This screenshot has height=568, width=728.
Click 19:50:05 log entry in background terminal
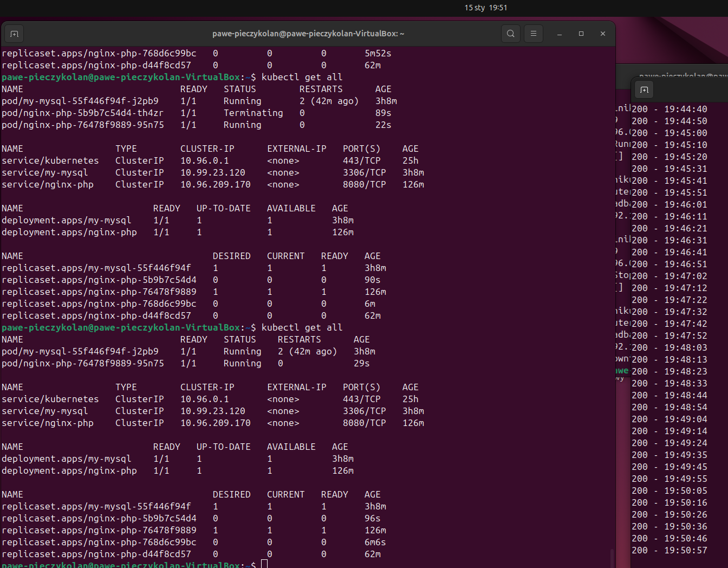pyautogui.click(x=669, y=490)
